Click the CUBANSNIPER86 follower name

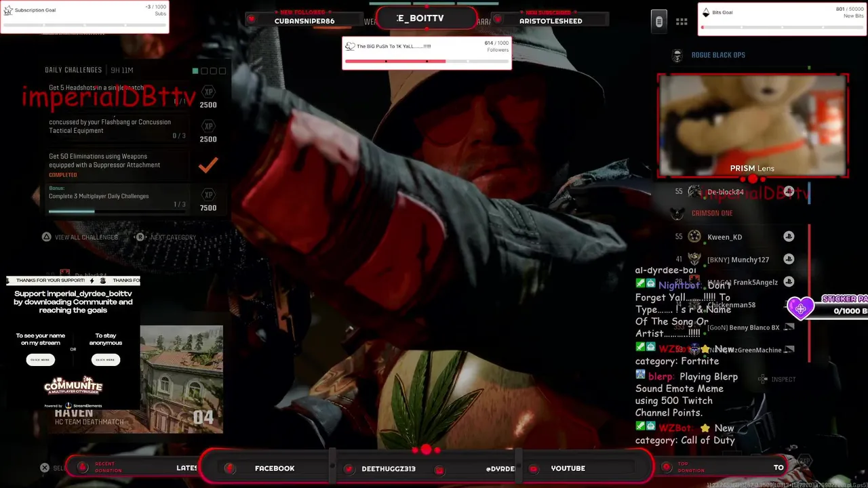(304, 21)
